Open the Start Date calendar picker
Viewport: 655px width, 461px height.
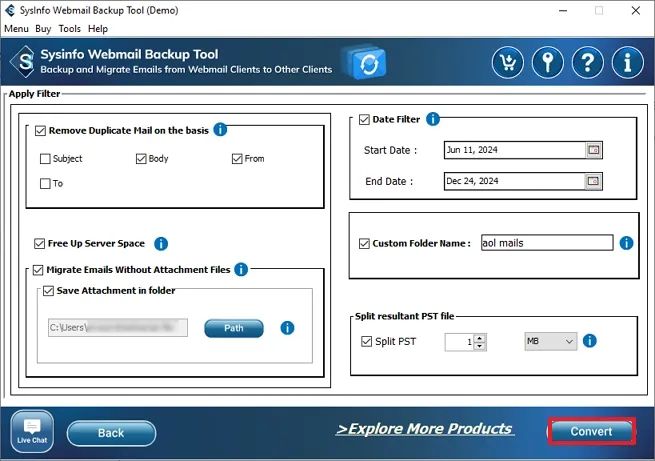click(594, 150)
